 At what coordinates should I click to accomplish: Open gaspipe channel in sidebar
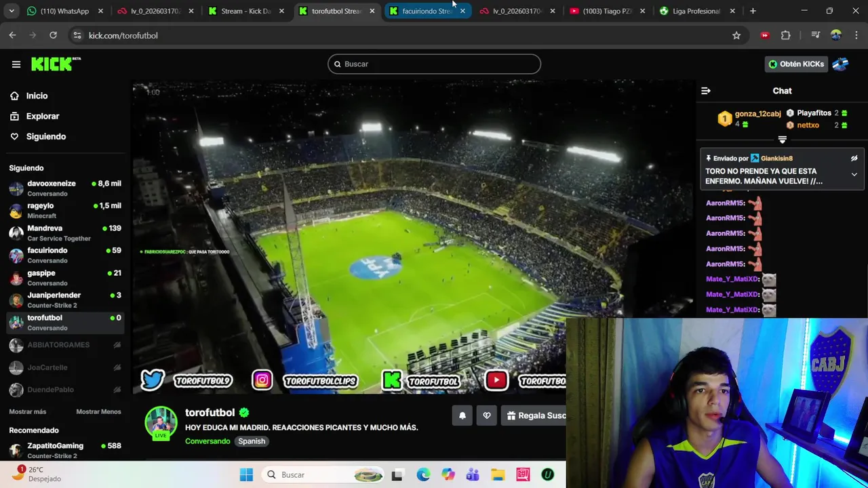pyautogui.click(x=65, y=278)
